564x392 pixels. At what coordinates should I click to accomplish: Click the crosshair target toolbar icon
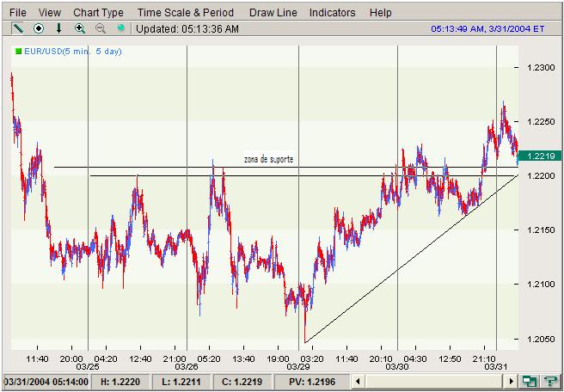point(39,28)
